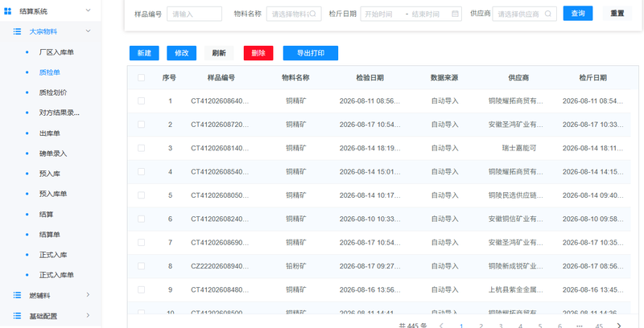
Task: Check the row 5 checkbox
Action: (142, 195)
